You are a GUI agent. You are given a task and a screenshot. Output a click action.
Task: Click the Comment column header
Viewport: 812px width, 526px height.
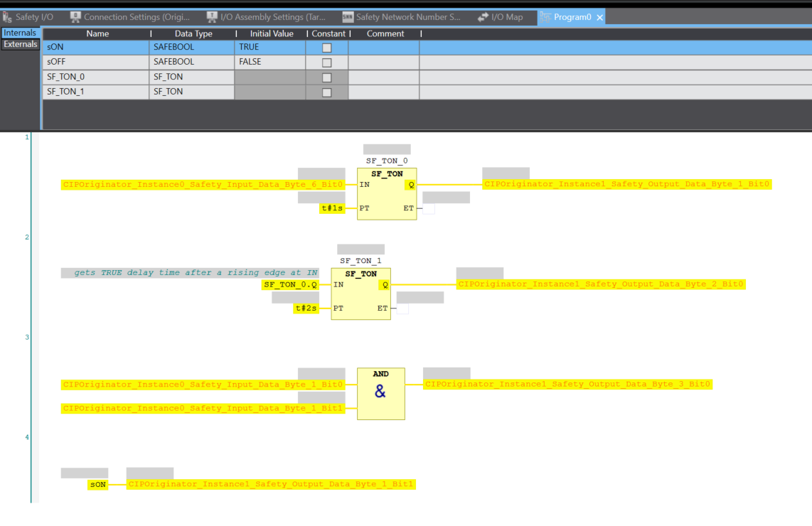[x=385, y=33]
